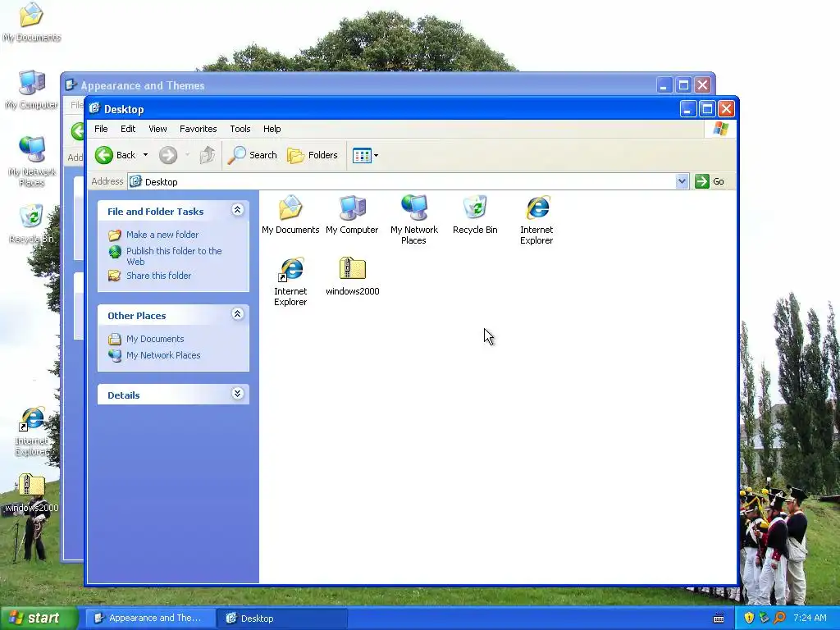Click Share this folder link

(158, 276)
